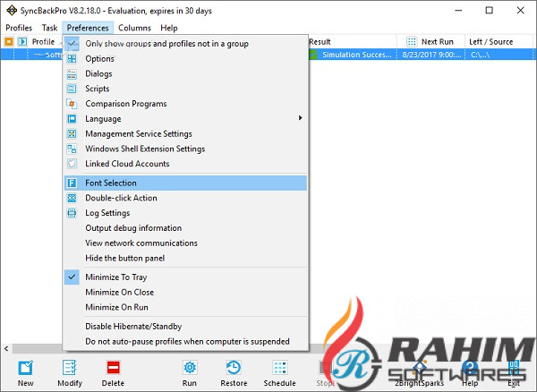Open Log Settings menu entry
Screen dimensions: 537x392
(x=185, y=213)
